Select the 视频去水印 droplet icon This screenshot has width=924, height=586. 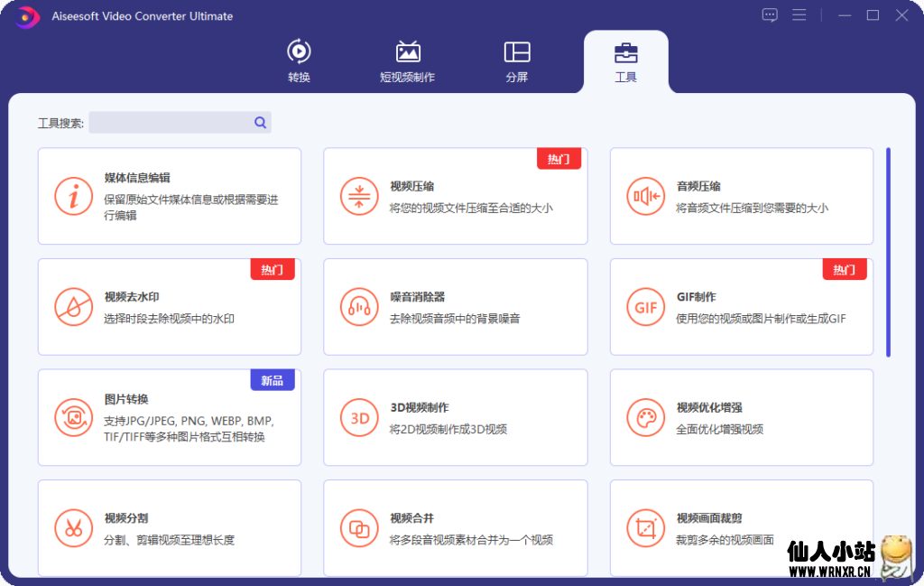pos(73,307)
